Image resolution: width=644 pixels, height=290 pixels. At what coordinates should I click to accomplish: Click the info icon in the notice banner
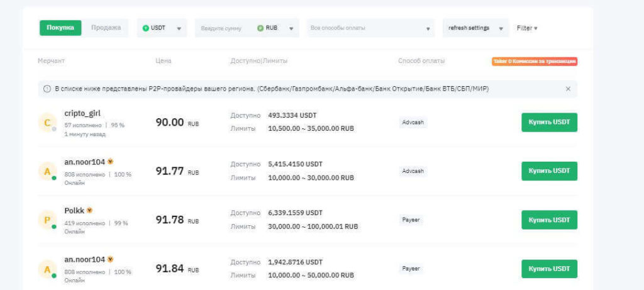[x=47, y=89]
